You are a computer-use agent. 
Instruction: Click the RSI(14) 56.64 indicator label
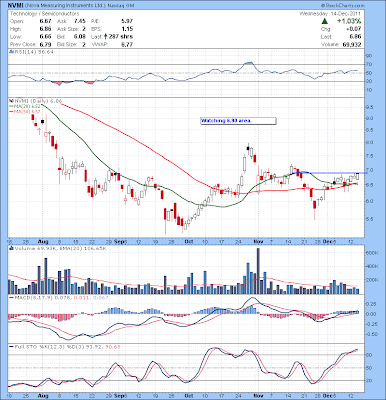point(33,52)
